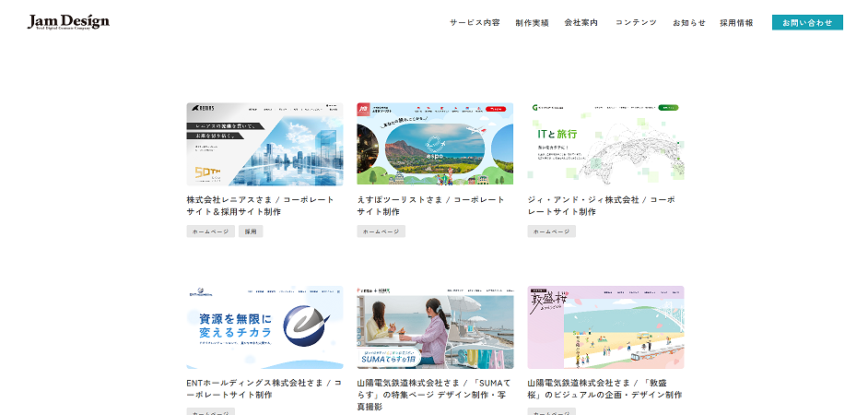Viewport: 868px width, 415px height.
Task: Open the えすぽツーリスト site thumbnail
Action: (x=435, y=144)
